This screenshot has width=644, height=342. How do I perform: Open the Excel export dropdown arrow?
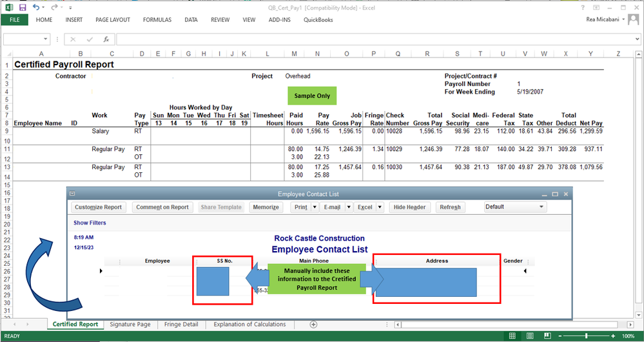click(x=380, y=207)
